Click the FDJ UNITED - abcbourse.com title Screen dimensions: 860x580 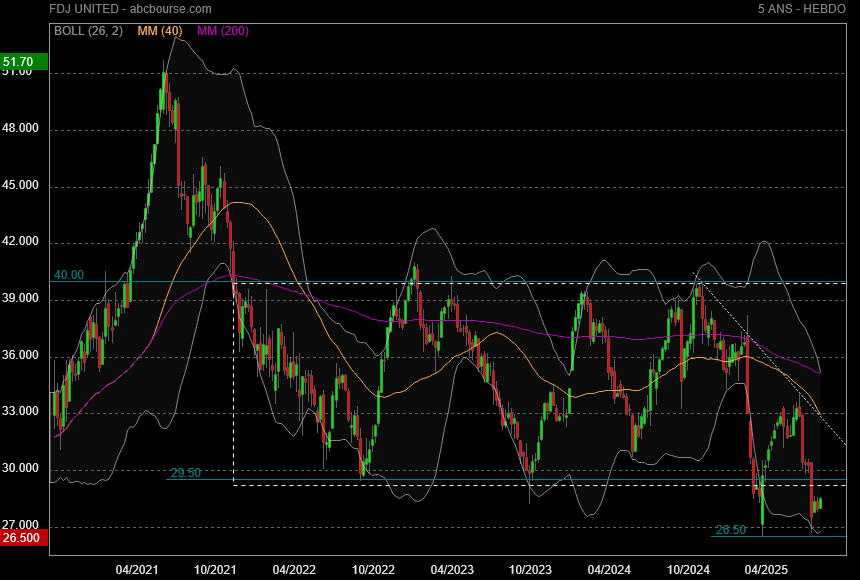tap(130, 9)
